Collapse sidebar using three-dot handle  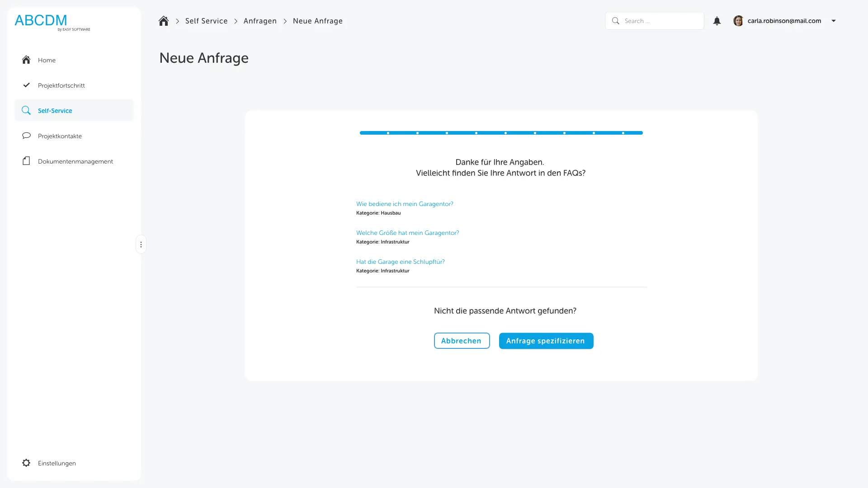141,244
